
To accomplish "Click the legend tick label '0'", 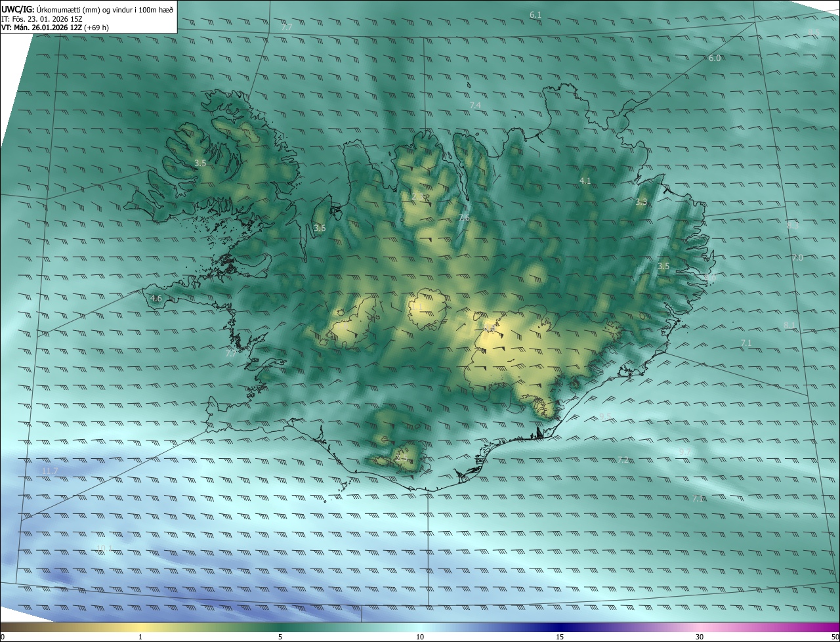I will coord(3,637).
